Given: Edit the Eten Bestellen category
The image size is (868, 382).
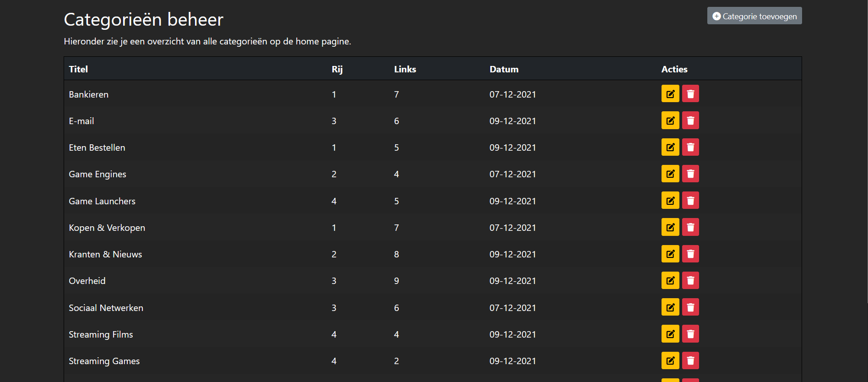Looking at the screenshot, I should (x=670, y=147).
